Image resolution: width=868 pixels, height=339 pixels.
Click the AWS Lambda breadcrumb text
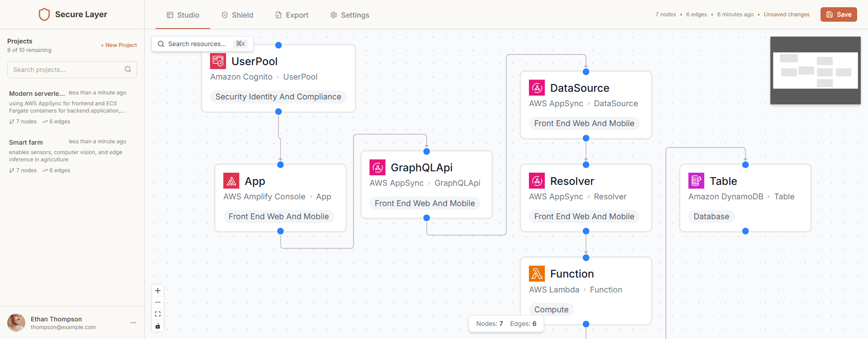tap(554, 290)
